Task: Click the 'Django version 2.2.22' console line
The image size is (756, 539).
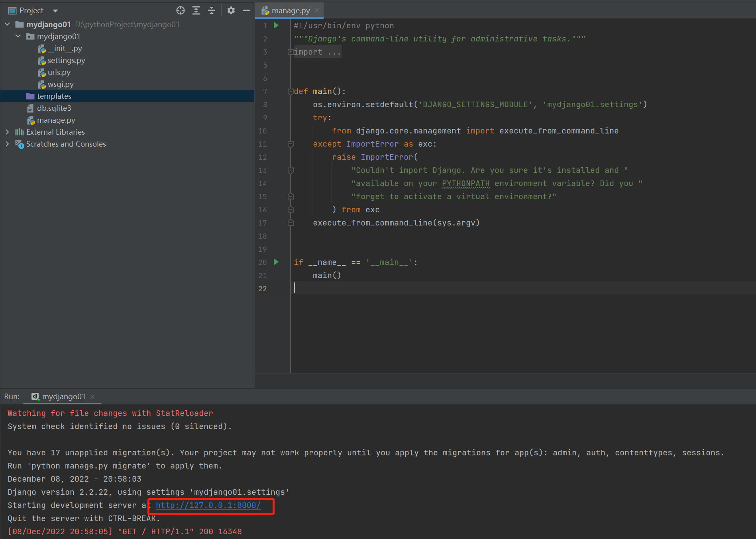Action: (148, 492)
